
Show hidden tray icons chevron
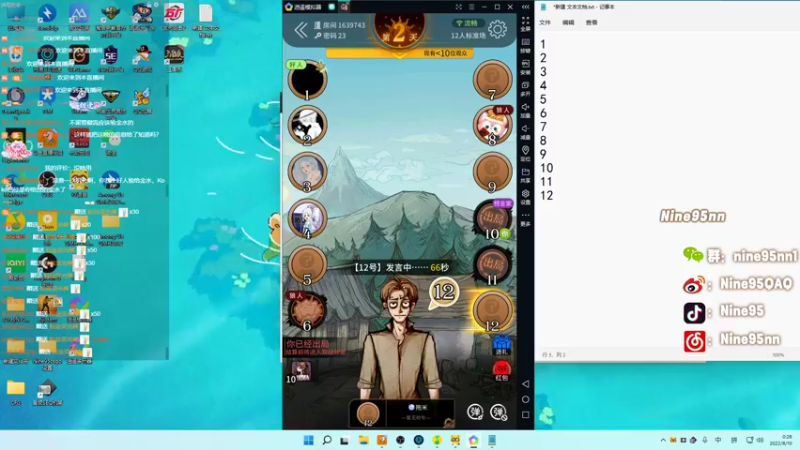tap(663, 440)
